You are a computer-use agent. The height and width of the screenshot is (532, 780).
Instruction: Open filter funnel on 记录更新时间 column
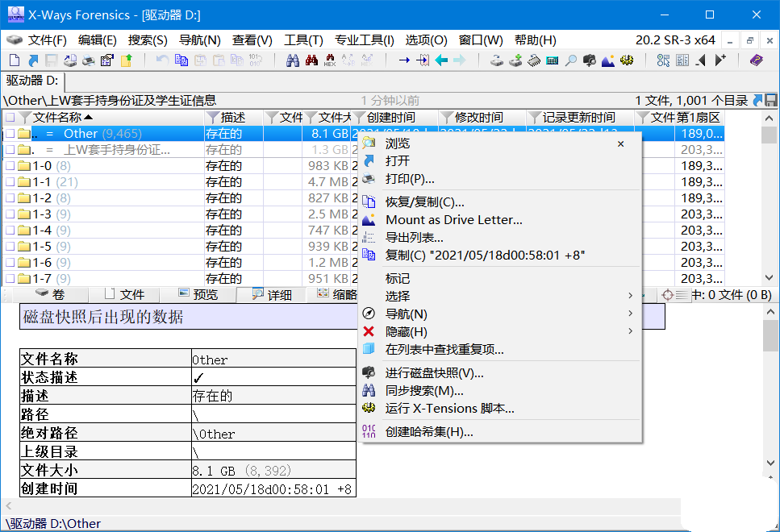coord(535,118)
